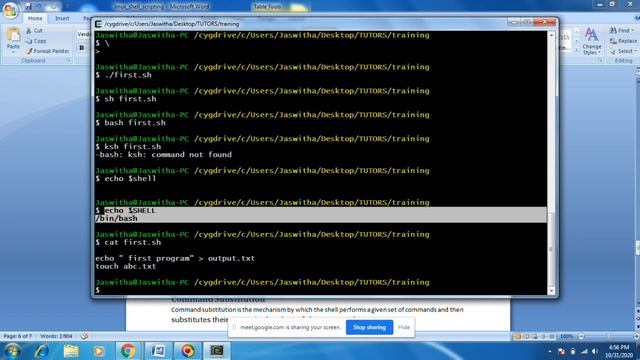The height and width of the screenshot is (360, 640).
Task: Expand the Styles gallery more arrow
Action: 577,50
